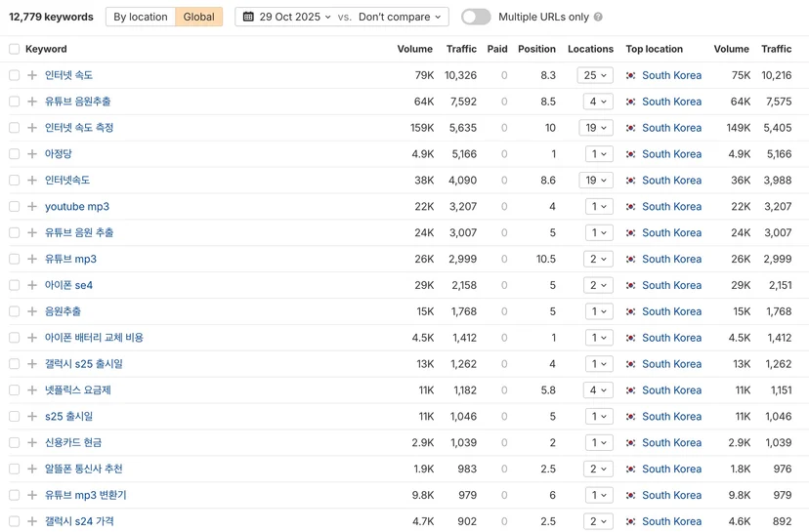809x532 pixels.
Task: Check the select-all checkbox in Keyword header
Action: [x=15, y=49]
